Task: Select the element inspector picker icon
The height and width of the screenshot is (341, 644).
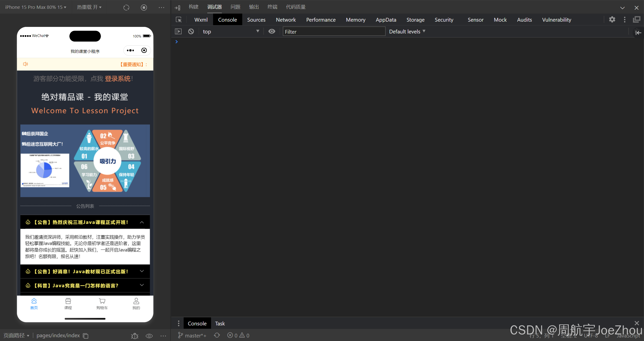Action: 179,20
